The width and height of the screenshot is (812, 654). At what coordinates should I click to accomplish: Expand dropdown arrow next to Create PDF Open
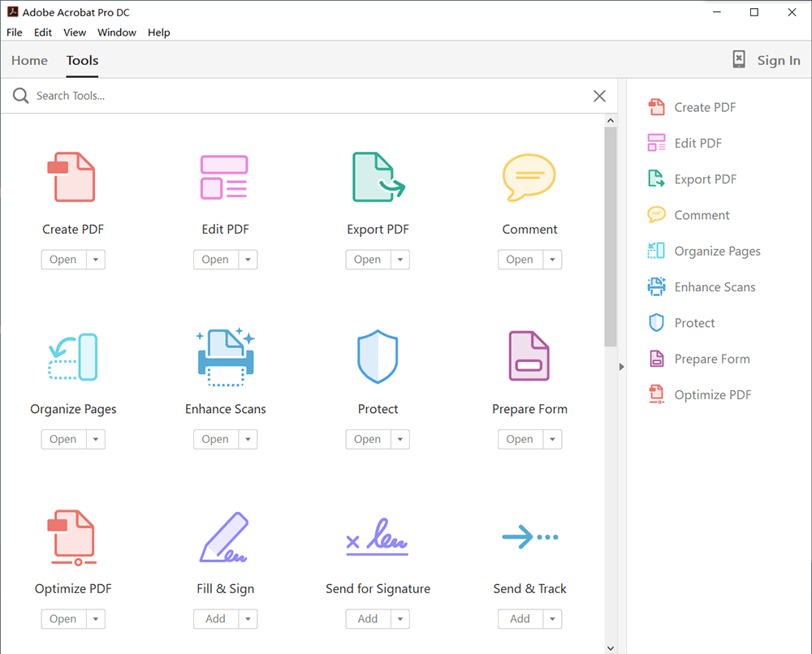(x=96, y=260)
